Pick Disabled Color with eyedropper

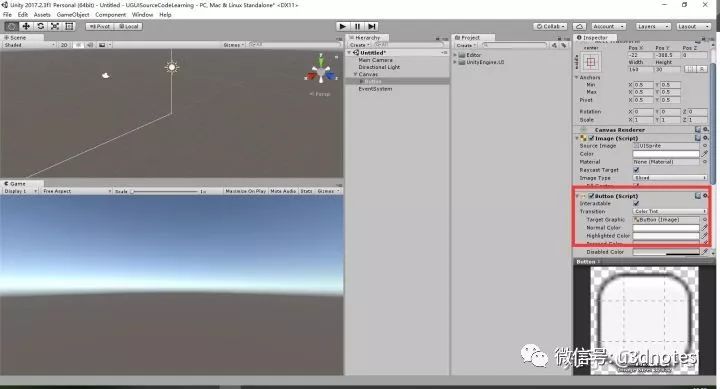click(x=705, y=252)
